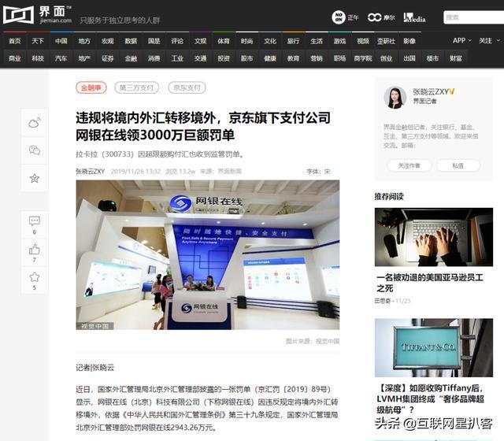Select 金融 in the second nav row
This screenshot has height=441, width=504.
click(x=131, y=58)
